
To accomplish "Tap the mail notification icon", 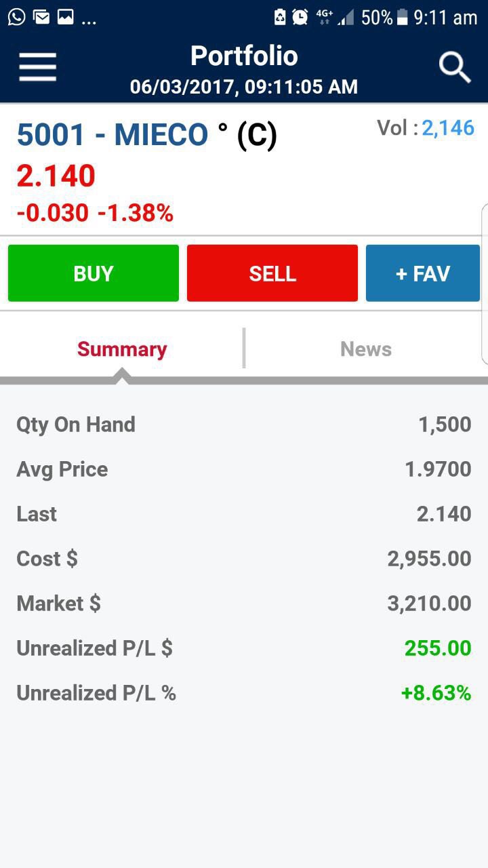I will (41, 17).
